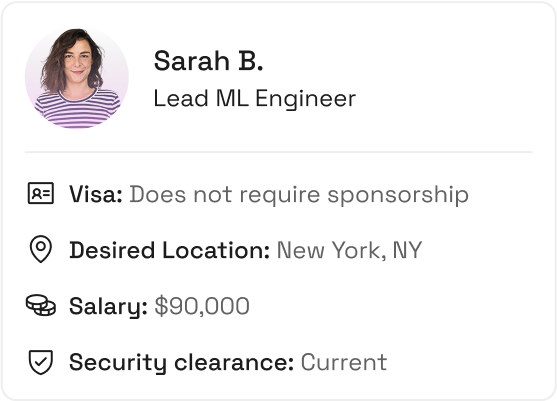Click the word sponsorship in visa row
The width and height of the screenshot is (557, 401).
[398, 195]
